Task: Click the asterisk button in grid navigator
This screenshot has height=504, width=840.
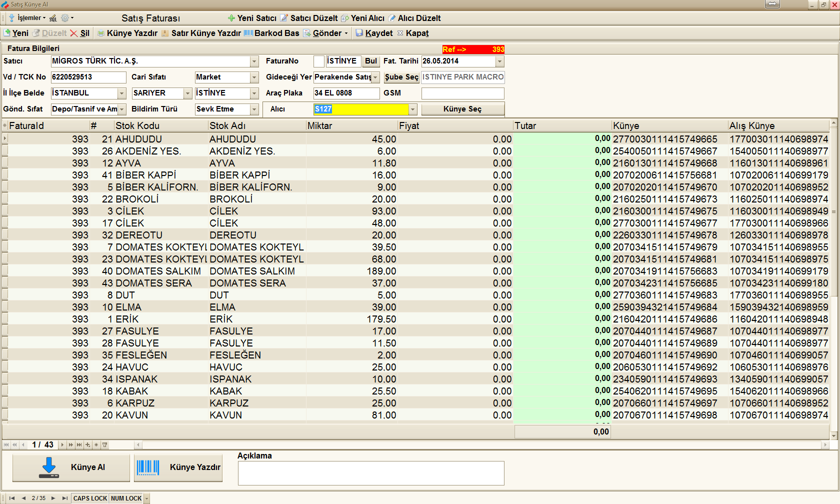Action: pyautogui.click(x=96, y=444)
